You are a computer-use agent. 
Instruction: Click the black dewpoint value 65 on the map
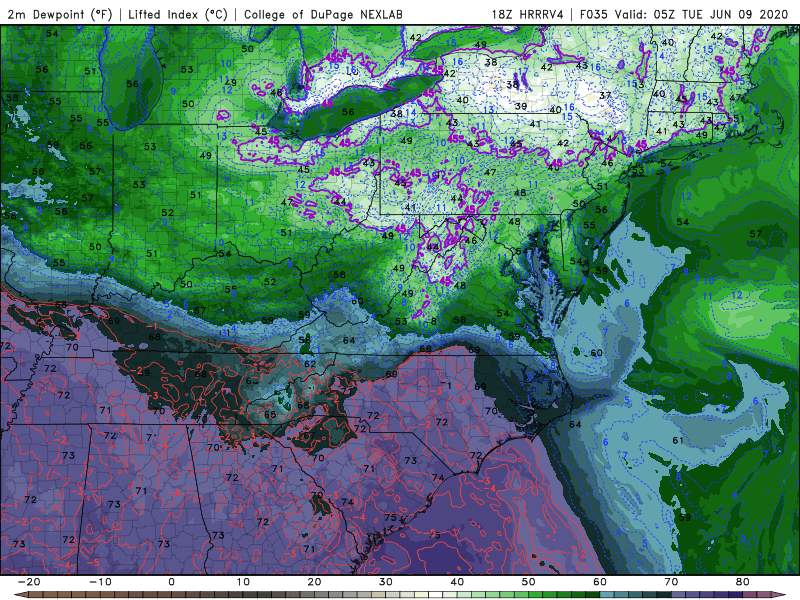[x=270, y=414]
